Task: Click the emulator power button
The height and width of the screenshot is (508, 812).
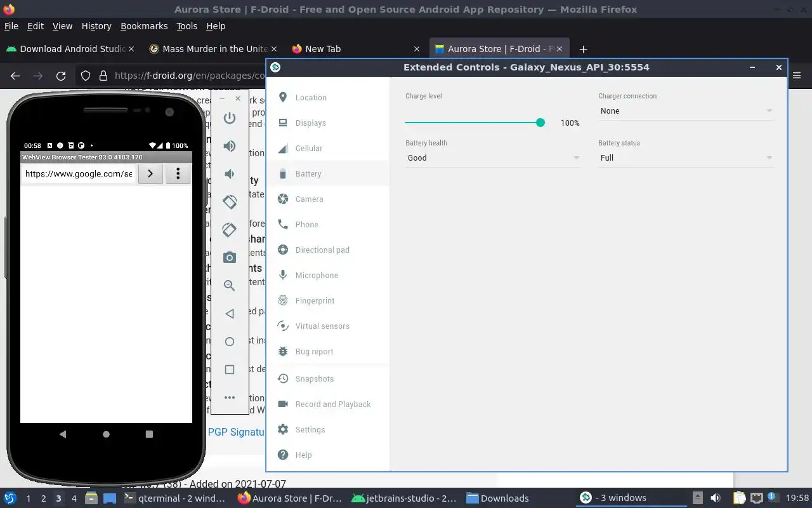Action: 230,118
